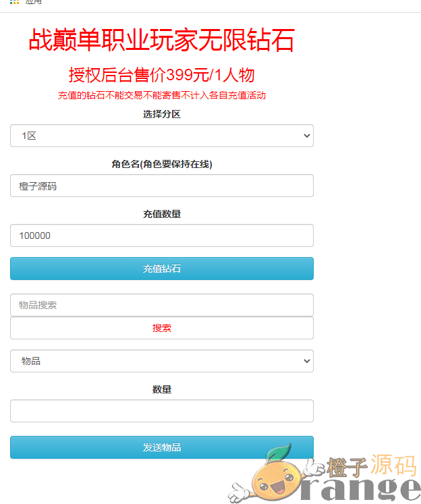Click the 发送物品 button
The width and height of the screenshot is (421, 504).
162,447
